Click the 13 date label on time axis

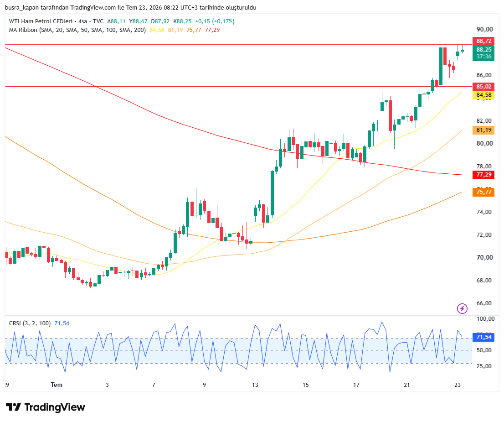(x=255, y=385)
